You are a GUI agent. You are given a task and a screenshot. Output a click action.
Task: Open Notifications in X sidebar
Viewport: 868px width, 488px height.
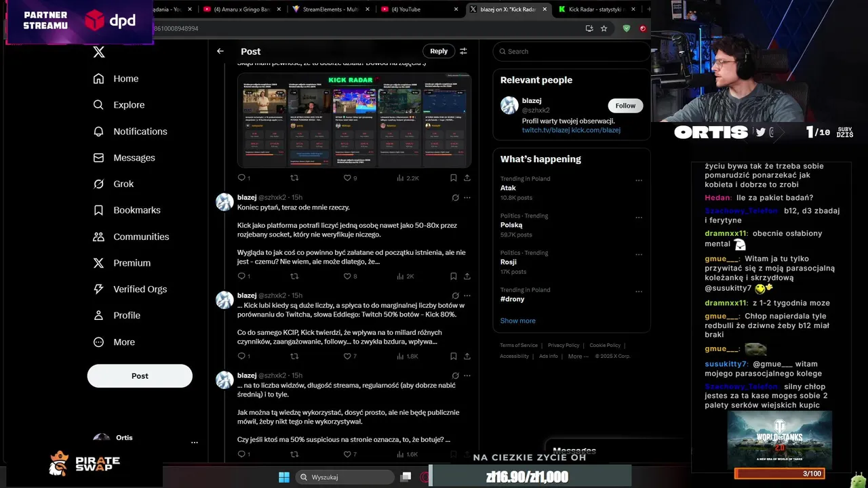(x=130, y=131)
